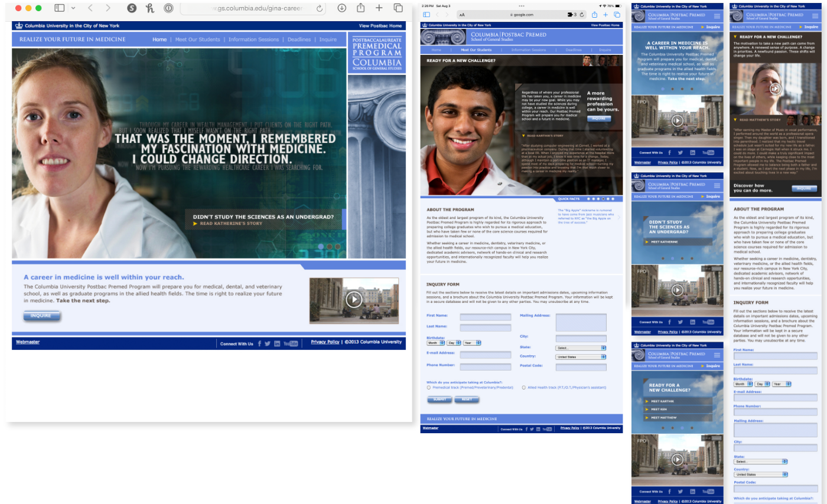Image resolution: width=827 pixels, height=504 pixels.
Task: Select Home in the desktop page navigation
Action: [159, 40]
